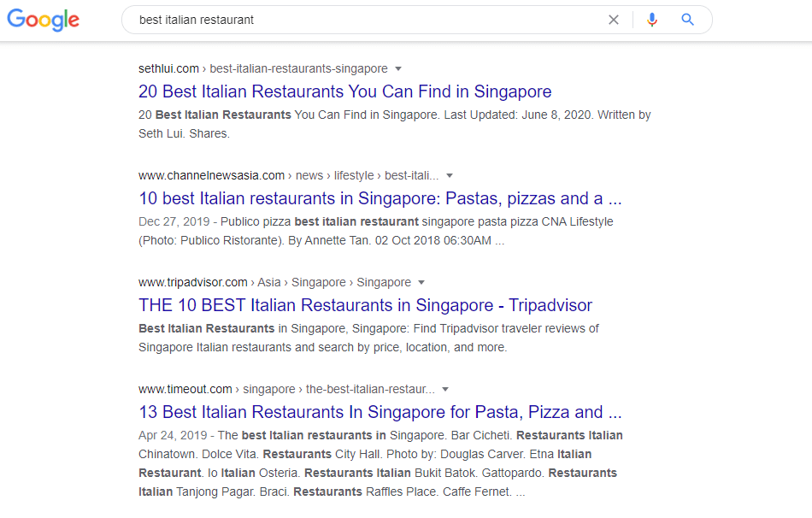Image resolution: width=812 pixels, height=518 pixels.
Task: Click the magnifying glass search icon
Action: tap(687, 19)
